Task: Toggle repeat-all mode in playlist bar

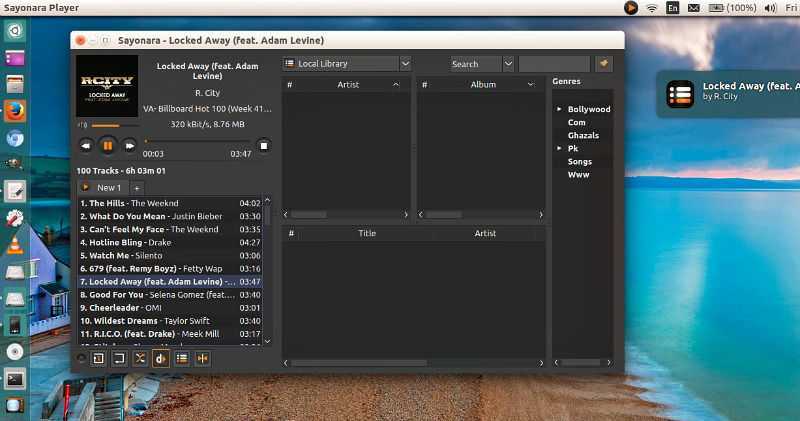Action: 119,359
